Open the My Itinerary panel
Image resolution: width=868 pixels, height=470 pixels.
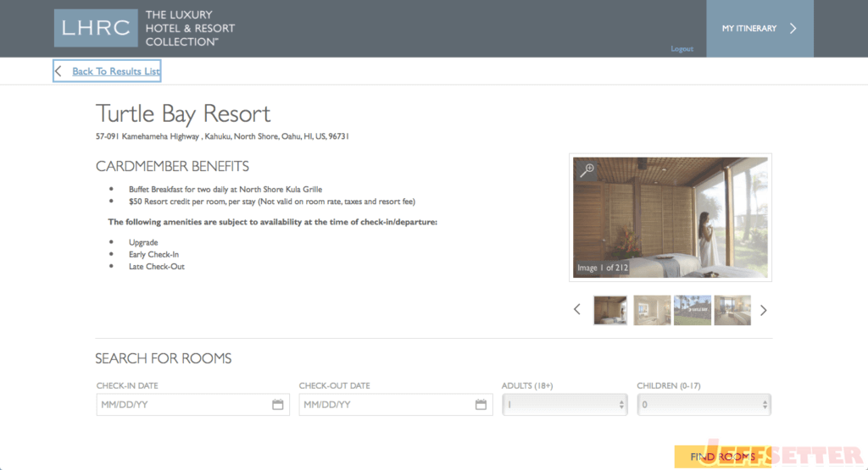759,28
